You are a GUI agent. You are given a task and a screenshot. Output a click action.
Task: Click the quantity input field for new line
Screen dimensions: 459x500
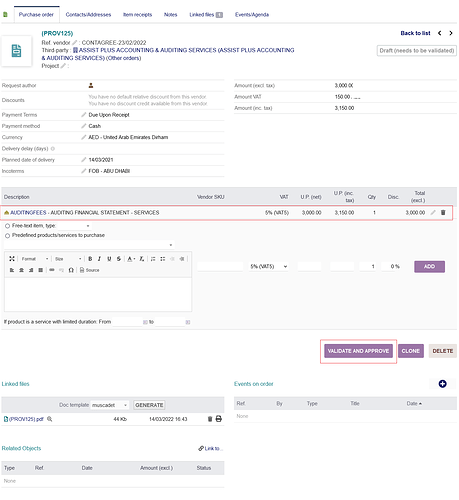click(368, 266)
